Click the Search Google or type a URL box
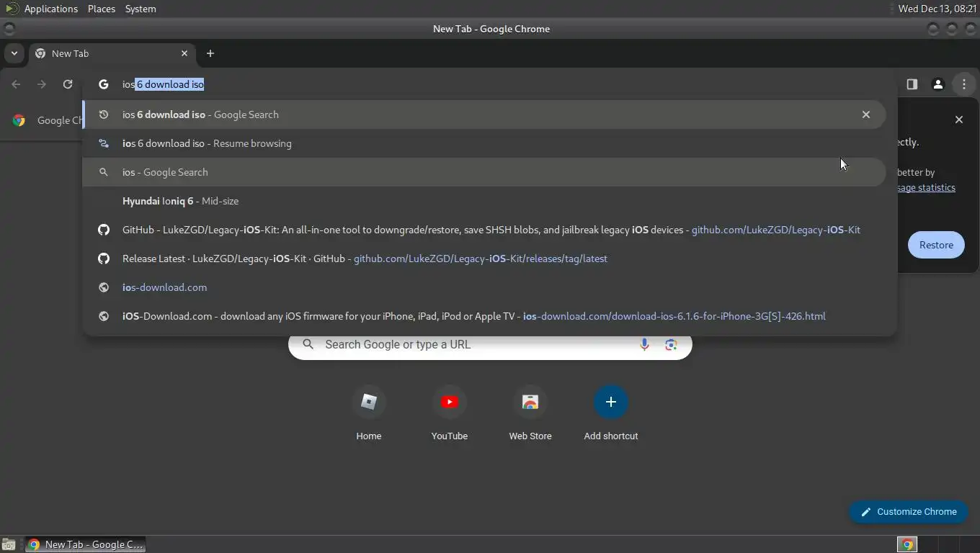Image resolution: width=980 pixels, height=553 pixels. (x=490, y=344)
